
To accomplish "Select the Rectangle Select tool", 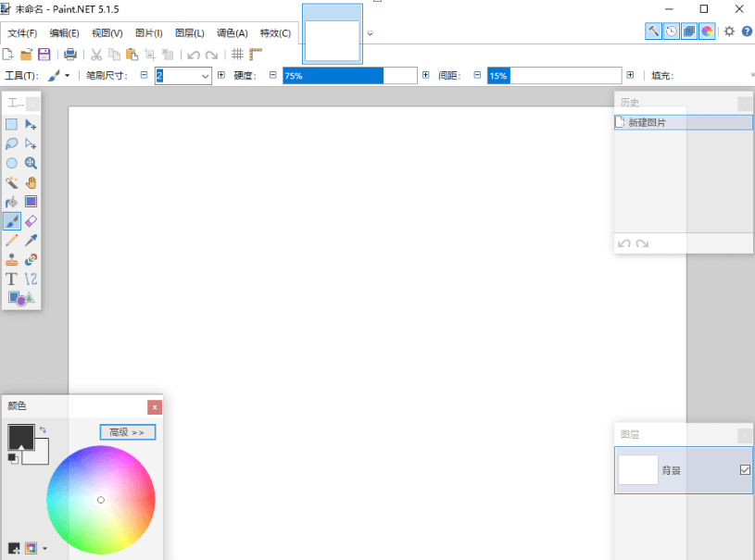I will tap(11, 124).
